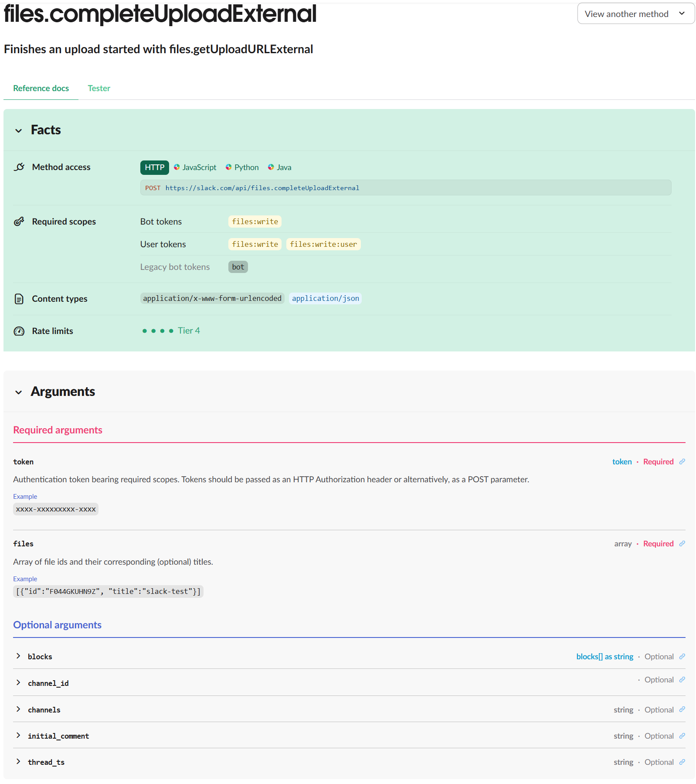Open the application/json content type link
Screen dimensions: 696x784
[326, 298]
